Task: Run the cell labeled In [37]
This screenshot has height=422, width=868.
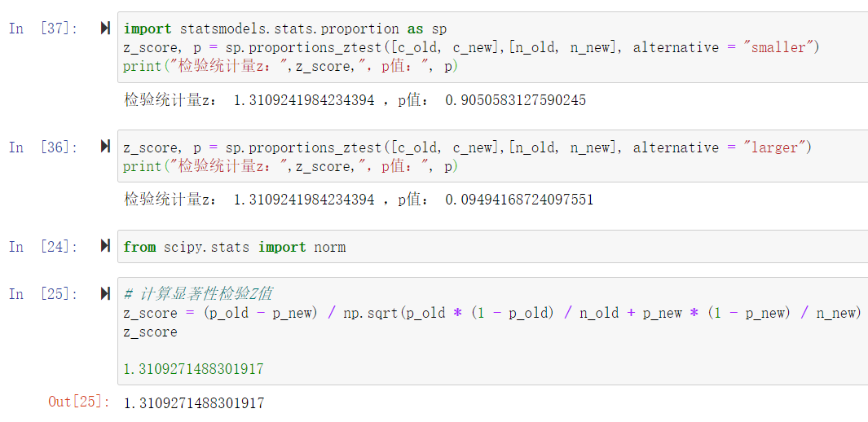Action: click(x=105, y=29)
